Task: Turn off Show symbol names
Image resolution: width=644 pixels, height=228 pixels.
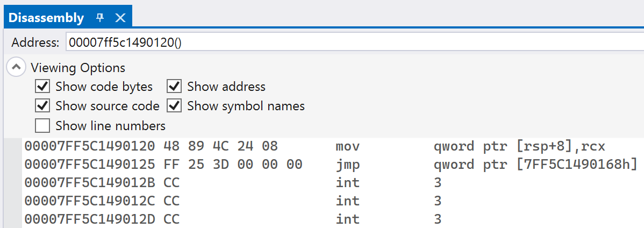Action: click(x=174, y=106)
